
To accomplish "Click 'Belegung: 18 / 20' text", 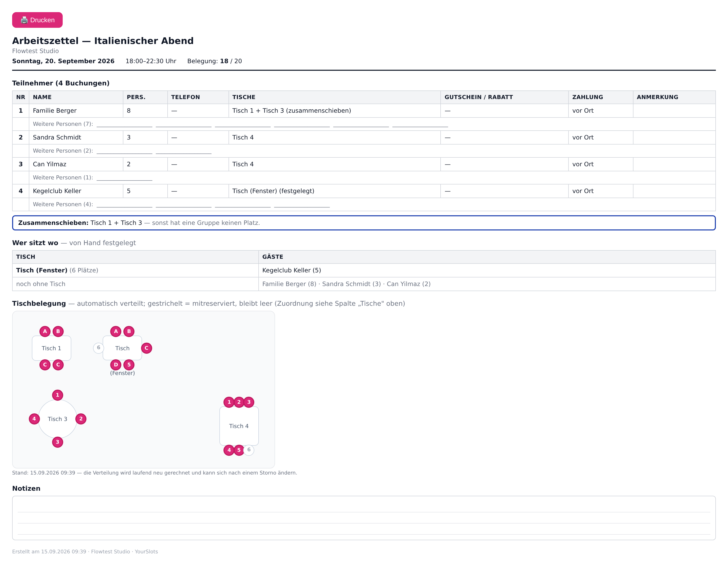I will pos(215,61).
